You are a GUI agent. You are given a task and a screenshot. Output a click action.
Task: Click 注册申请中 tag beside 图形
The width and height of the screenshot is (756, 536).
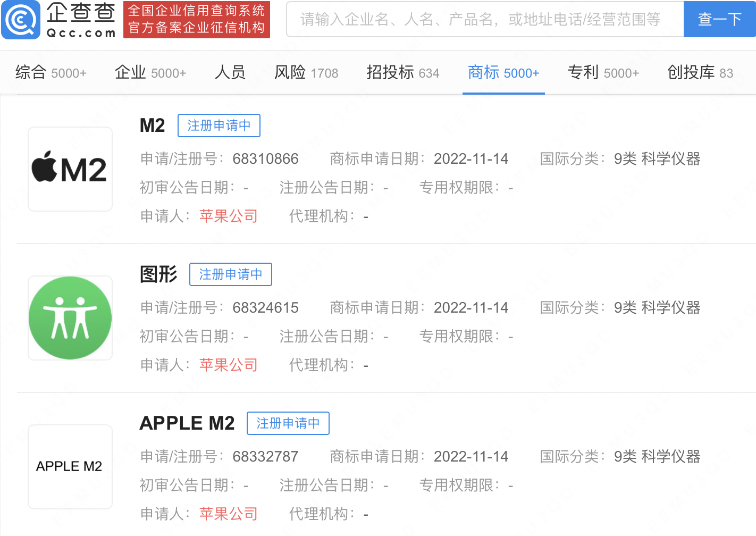(231, 274)
